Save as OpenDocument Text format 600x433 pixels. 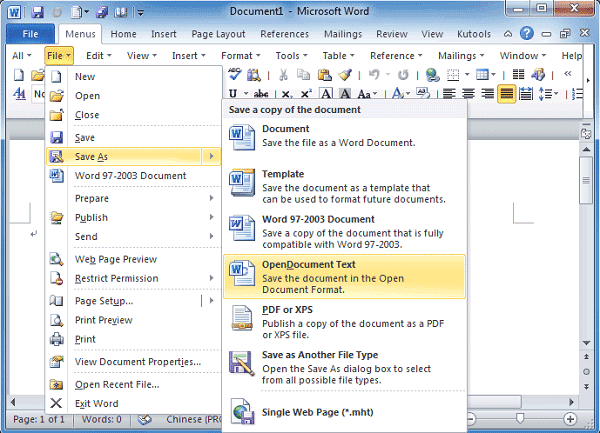[344, 277]
